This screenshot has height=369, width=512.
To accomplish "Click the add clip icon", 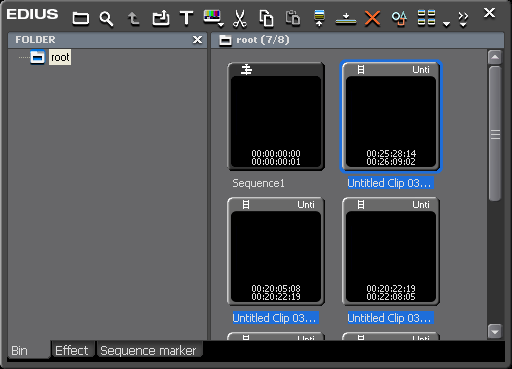I will point(161,18).
